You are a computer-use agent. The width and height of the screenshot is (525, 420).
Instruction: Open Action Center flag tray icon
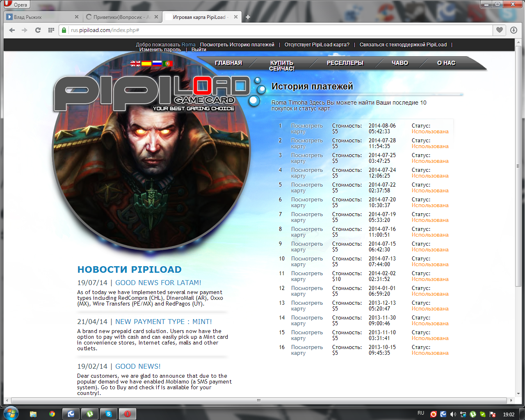click(493, 414)
